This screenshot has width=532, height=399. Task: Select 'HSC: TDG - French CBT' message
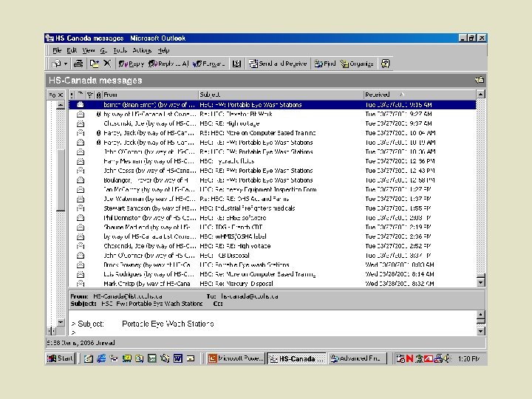(272, 227)
